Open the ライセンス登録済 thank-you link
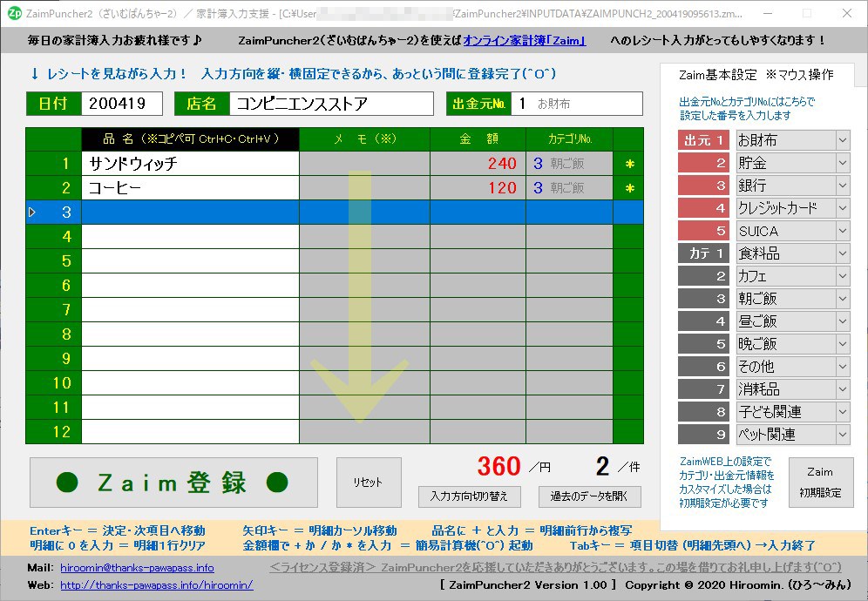The image size is (868, 601). pos(555,567)
